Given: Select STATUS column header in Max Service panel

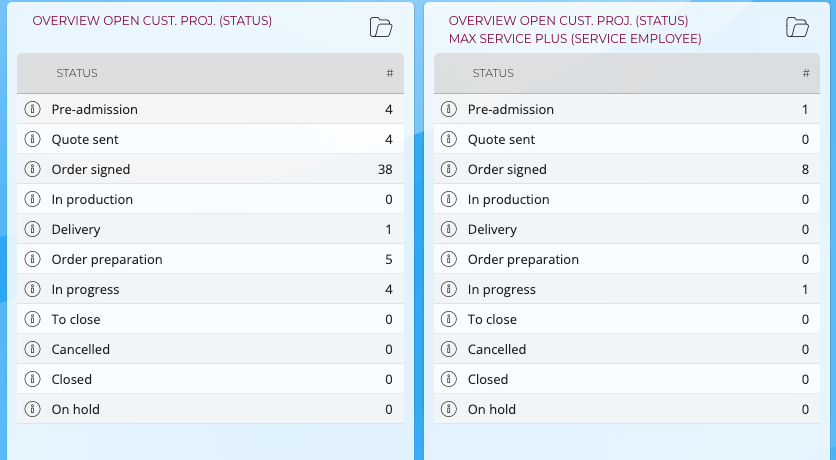Looking at the screenshot, I should tap(493, 73).
